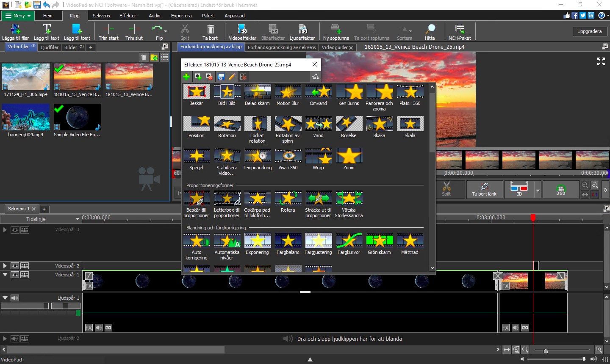
Task: Save the effect chain with floppy icon
Action: click(221, 77)
